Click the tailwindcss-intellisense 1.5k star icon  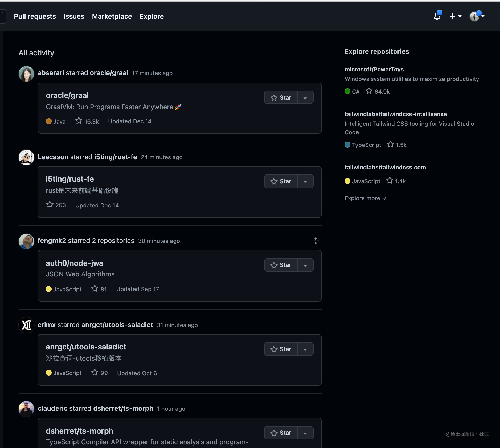[x=391, y=144]
